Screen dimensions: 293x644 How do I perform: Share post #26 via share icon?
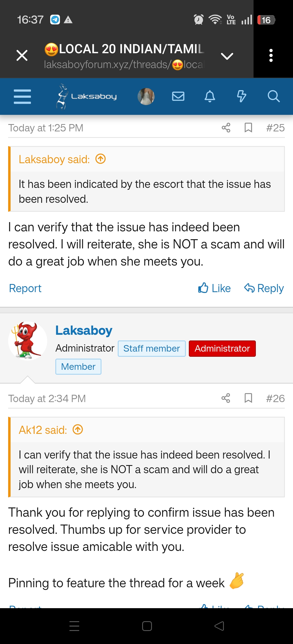pyautogui.click(x=226, y=398)
